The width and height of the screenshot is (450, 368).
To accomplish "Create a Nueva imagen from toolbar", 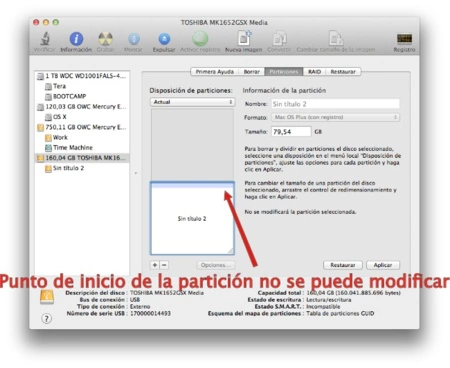I will (244, 38).
